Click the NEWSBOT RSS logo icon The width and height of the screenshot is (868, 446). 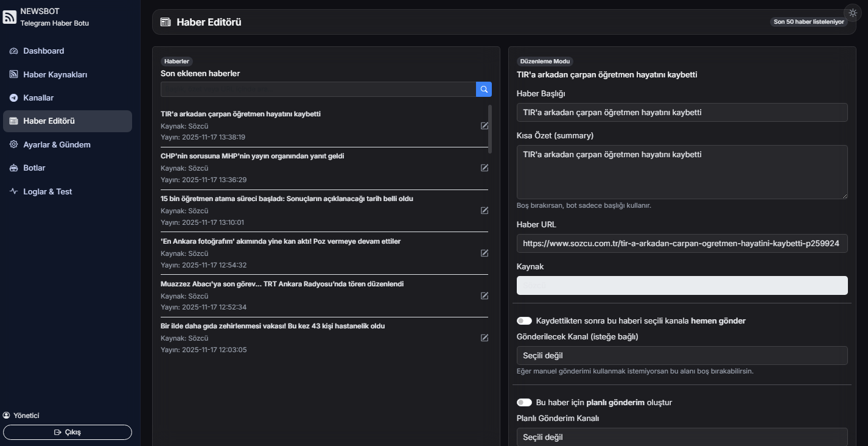click(x=10, y=17)
